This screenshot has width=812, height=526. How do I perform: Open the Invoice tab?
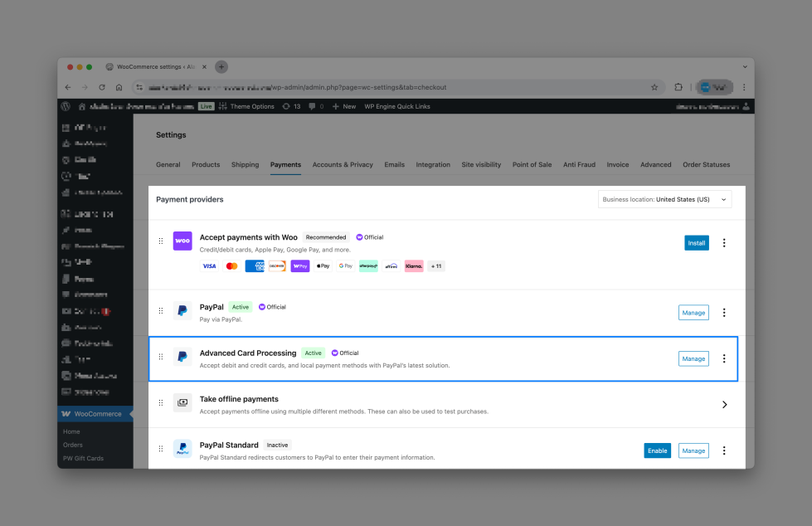[x=618, y=165]
